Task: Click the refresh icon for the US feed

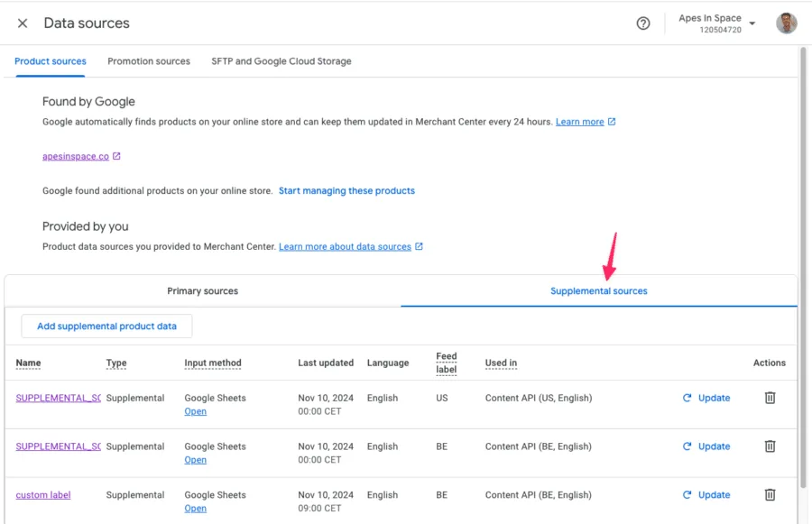Action: click(x=687, y=398)
